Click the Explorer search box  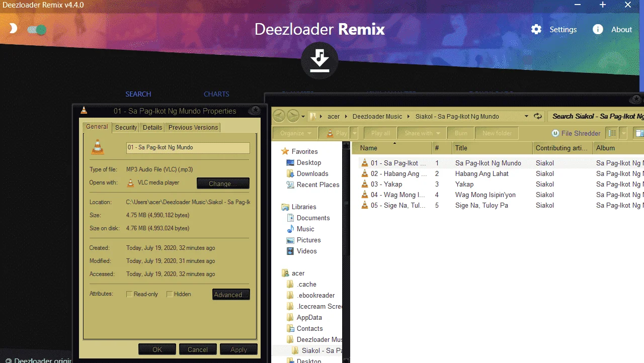pyautogui.click(x=596, y=116)
